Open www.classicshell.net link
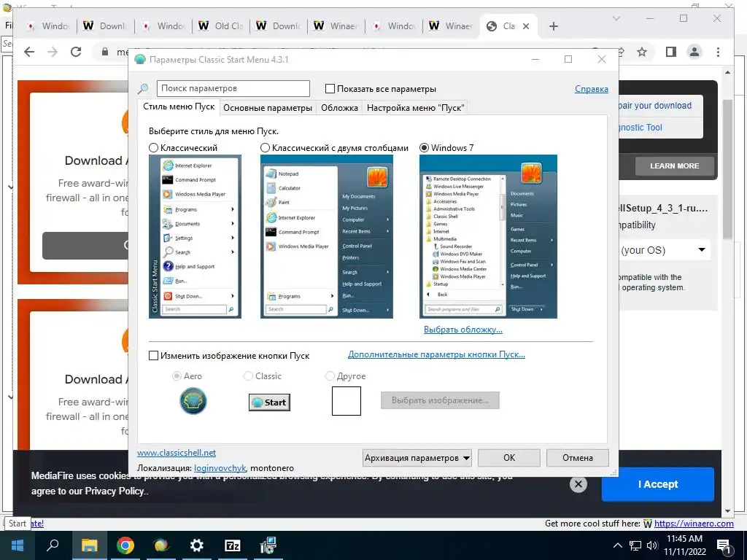Viewport: 747px width, 560px height. point(177,452)
